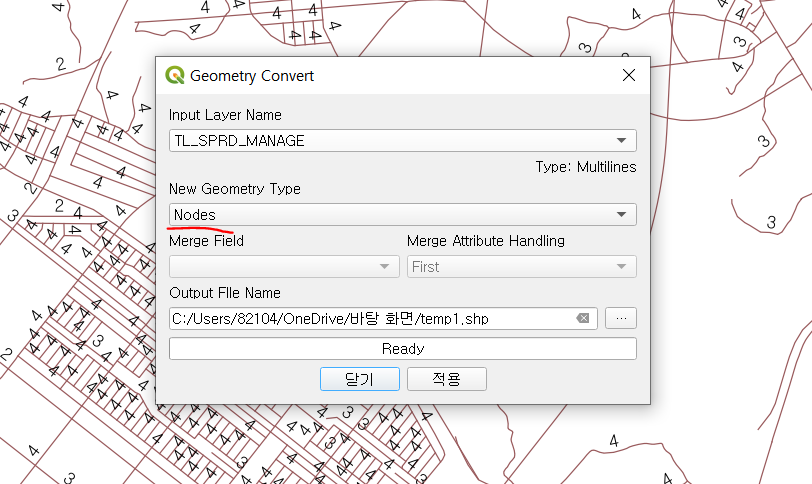
Task: Click the Merge Attribute Handling label
Action: [x=486, y=241]
